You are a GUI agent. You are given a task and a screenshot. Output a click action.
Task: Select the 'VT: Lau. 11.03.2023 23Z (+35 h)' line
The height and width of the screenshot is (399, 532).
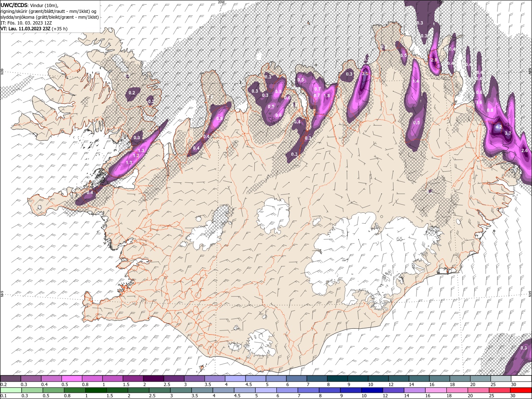(34, 29)
